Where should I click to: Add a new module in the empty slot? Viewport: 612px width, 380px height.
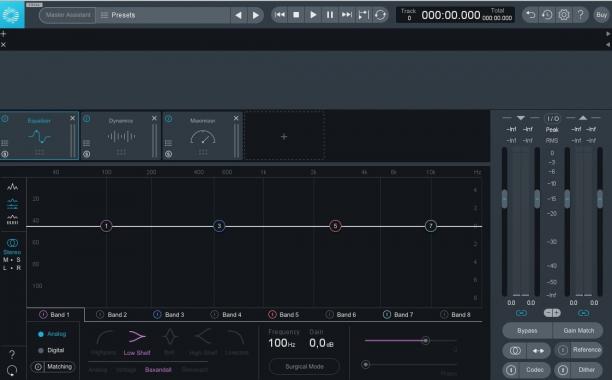pyautogui.click(x=284, y=137)
